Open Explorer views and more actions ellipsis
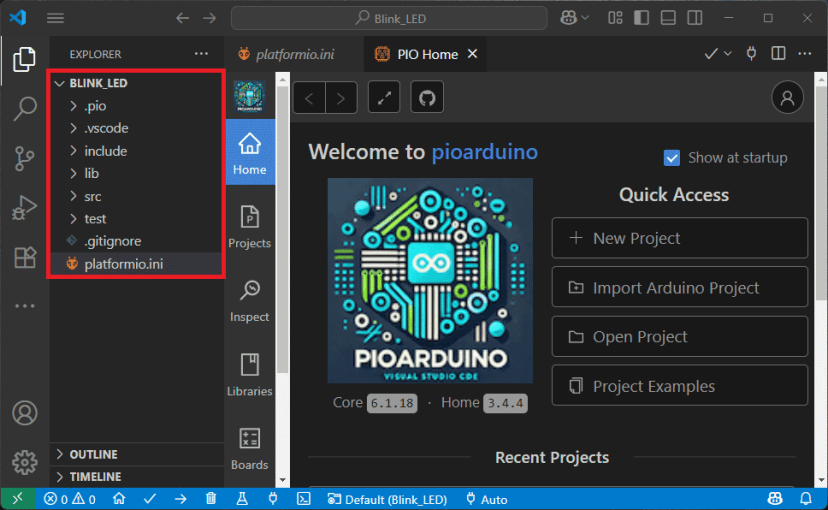The width and height of the screenshot is (828, 510). 201,54
